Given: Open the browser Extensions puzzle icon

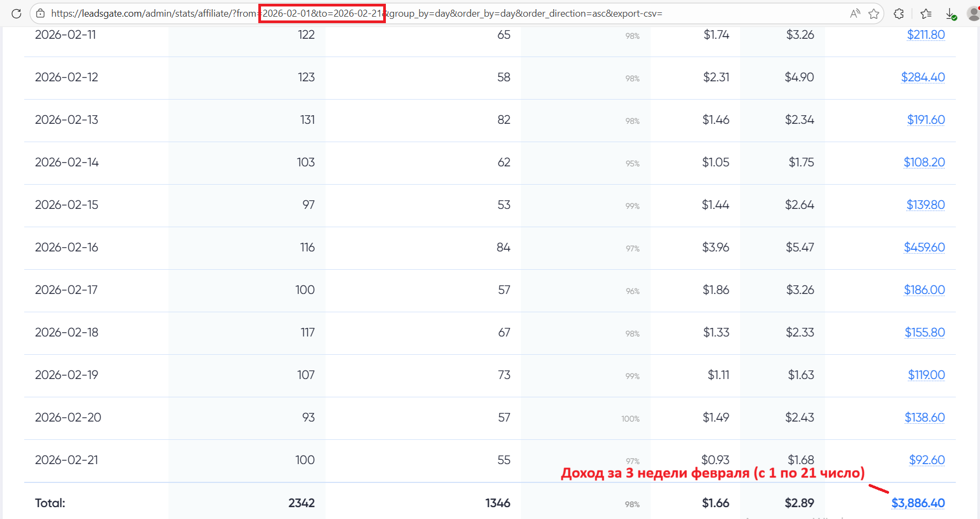Looking at the screenshot, I should 899,13.
